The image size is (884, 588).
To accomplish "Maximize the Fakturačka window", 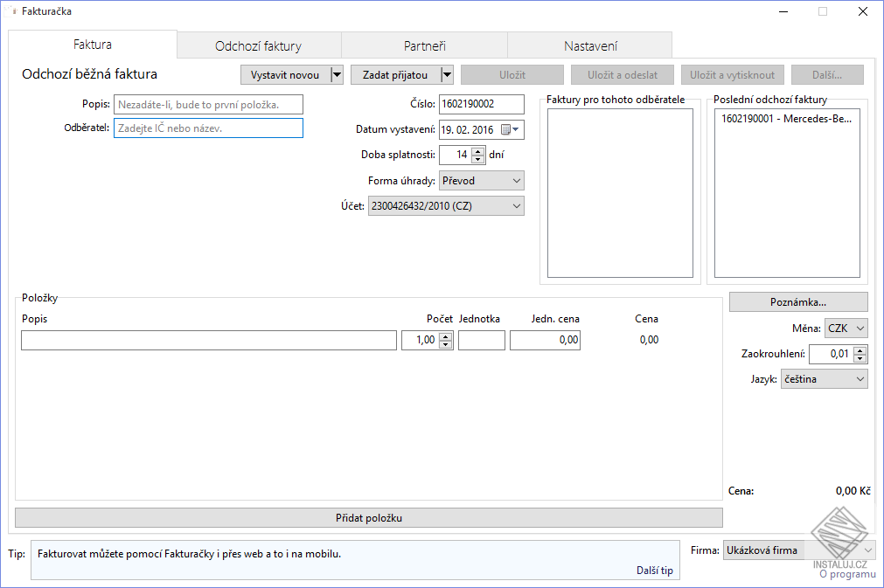I will click(x=823, y=11).
